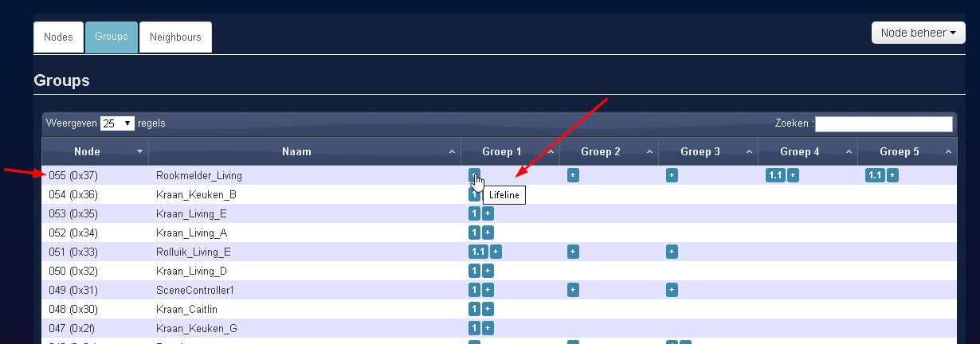The width and height of the screenshot is (980, 344).
Task: Open the Node beheer dropdown menu
Action: point(919,33)
